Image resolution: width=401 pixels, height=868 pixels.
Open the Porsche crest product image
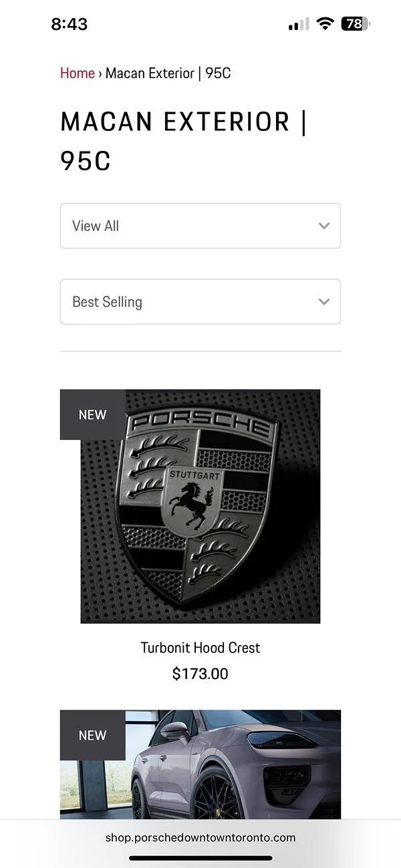[x=200, y=507]
